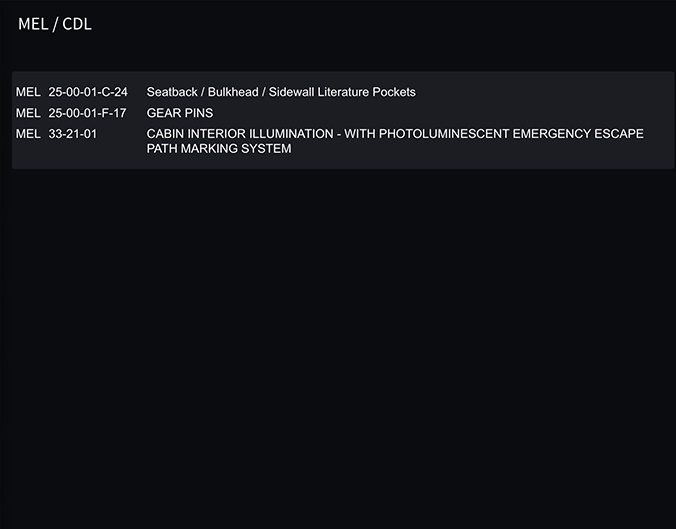Click the word MEL in the header
Viewport: 676px width, 529px height.
[x=33, y=24]
